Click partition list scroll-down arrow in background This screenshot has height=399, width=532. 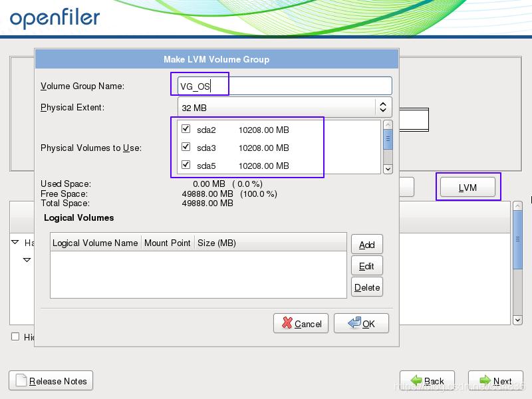click(517, 320)
